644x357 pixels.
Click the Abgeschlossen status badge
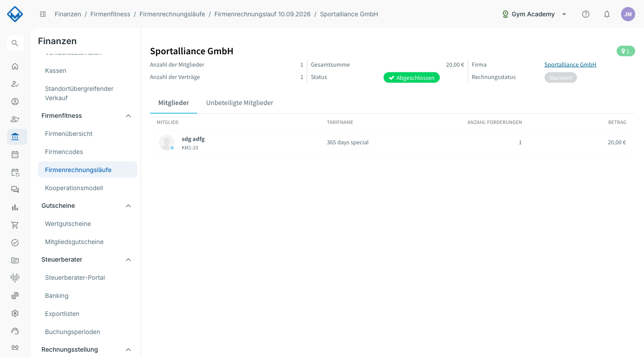point(412,78)
